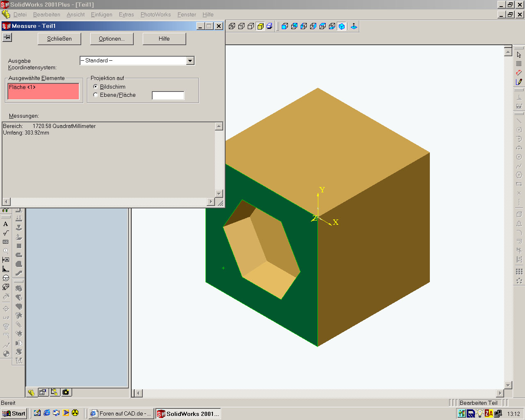The height and width of the screenshot is (420, 525).
Task: Click the Bearbeiten Teil status bar entry
Action: (478, 403)
